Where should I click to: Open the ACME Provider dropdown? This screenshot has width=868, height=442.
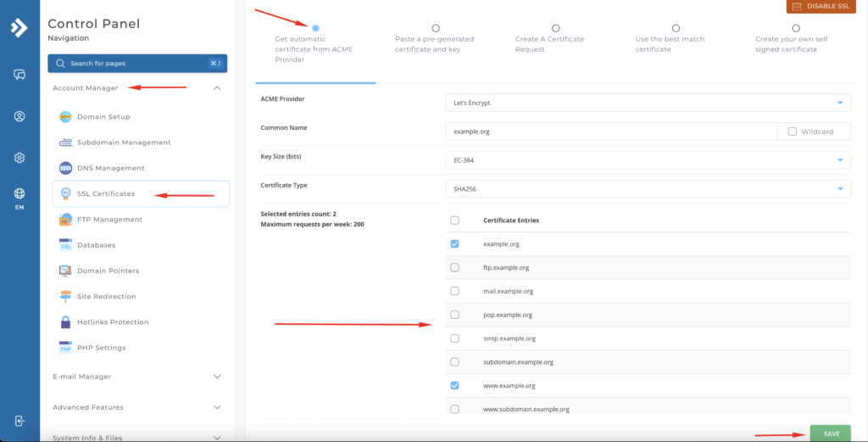tap(648, 103)
